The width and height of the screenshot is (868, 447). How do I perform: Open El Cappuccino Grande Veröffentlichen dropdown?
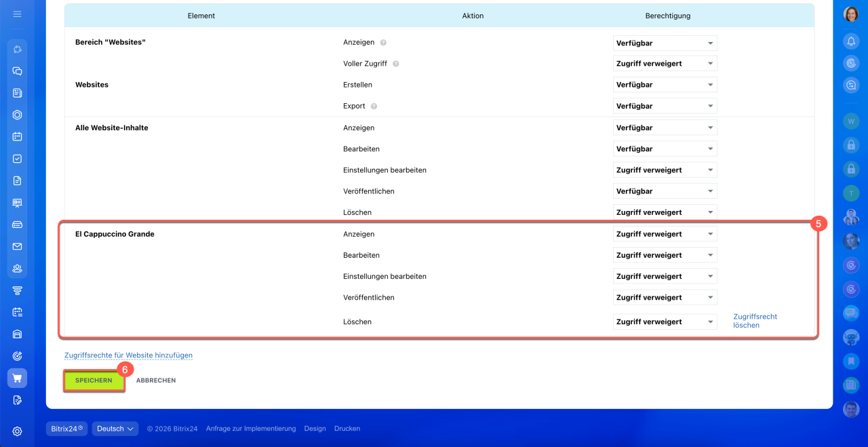click(665, 298)
